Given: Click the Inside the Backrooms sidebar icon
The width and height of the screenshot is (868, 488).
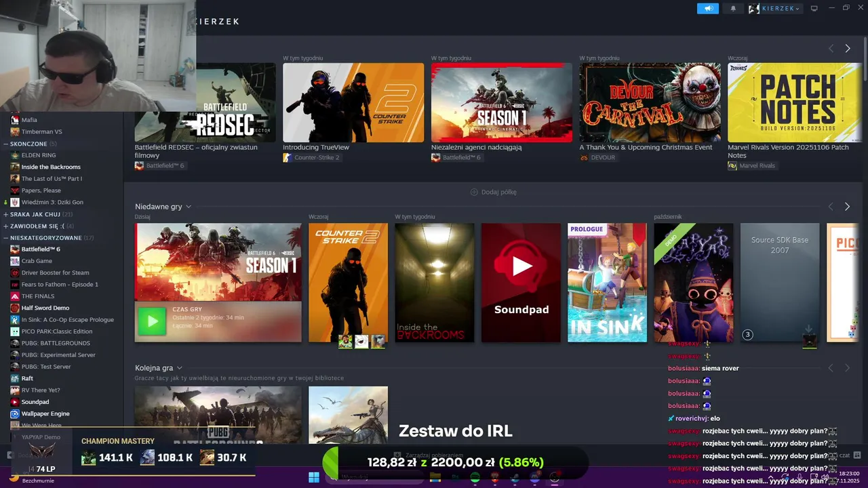Looking at the screenshot, I should 15,167.
